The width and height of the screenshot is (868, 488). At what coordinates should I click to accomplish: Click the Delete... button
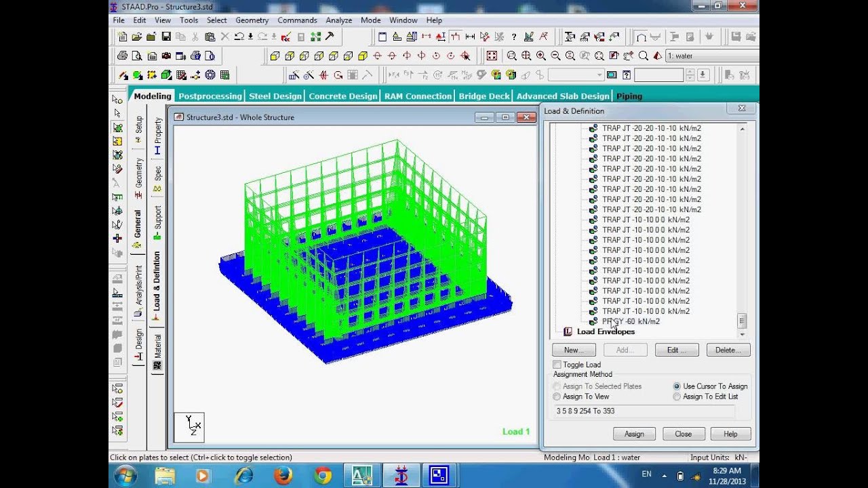click(728, 350)
